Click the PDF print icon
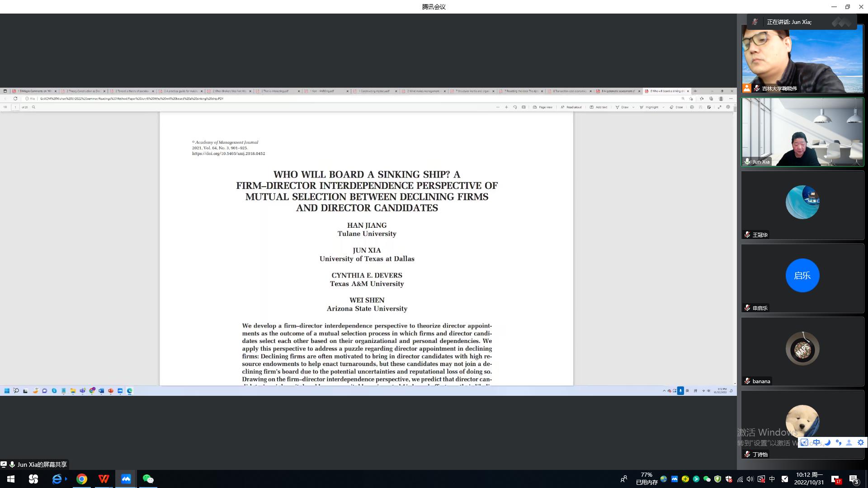The image size is (868, 488). 692,107
